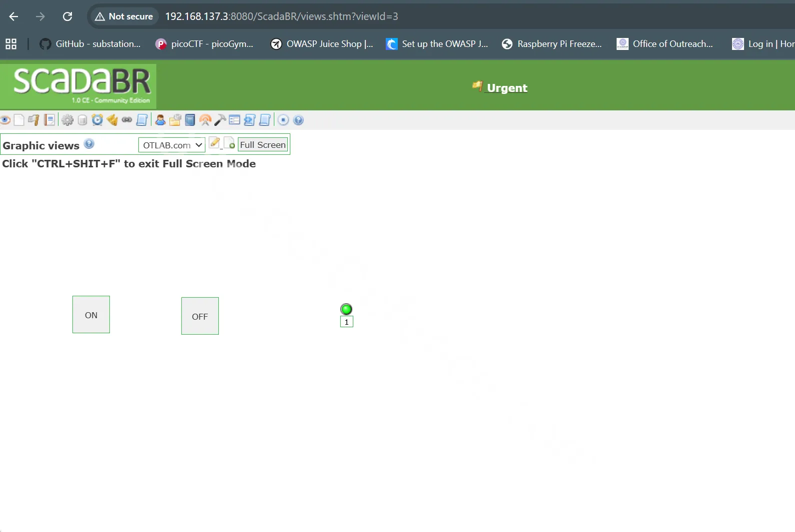Open Graphic views blank page toolbar icon
Image resolution: width=795 pixels, height=532 pixels.
point(19,120)
